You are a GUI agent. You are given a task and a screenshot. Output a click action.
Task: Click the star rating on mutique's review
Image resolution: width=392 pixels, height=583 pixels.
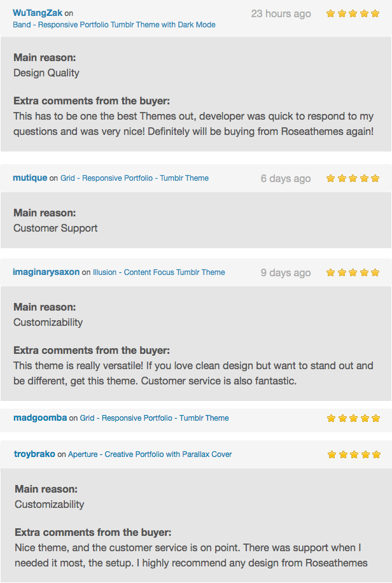tap(353, 179)
